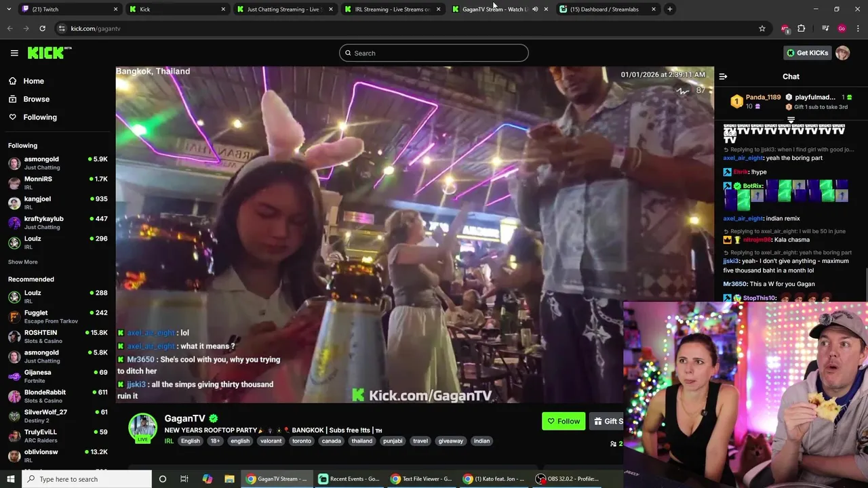Screen dimensions: 868x488
Task: Click Mr3650 username in chat
Action: tap(734, 284)
